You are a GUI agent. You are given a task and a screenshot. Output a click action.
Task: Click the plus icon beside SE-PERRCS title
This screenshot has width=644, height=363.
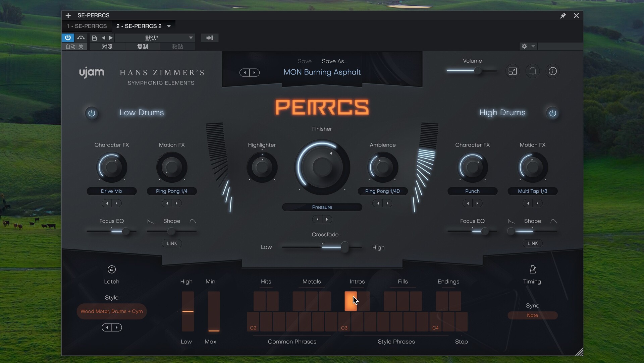coord(68,15)
